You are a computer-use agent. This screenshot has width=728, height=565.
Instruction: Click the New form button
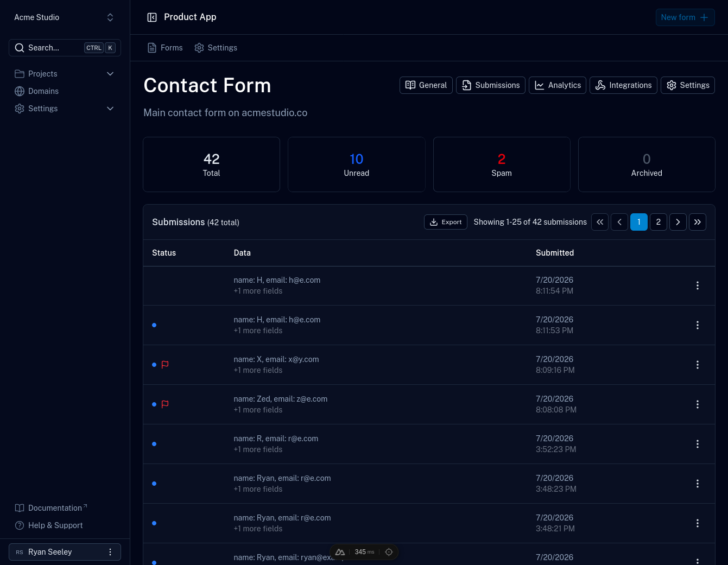coord(685,17)
